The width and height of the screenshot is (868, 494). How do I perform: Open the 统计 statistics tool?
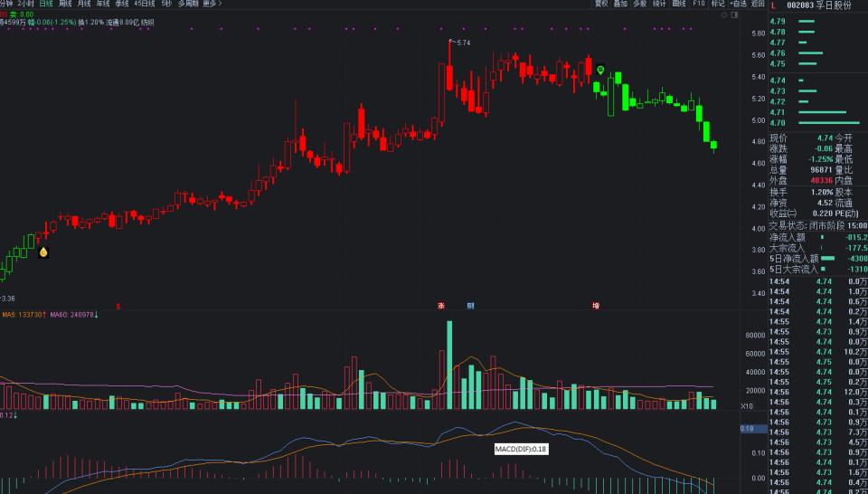click(659, 4)
